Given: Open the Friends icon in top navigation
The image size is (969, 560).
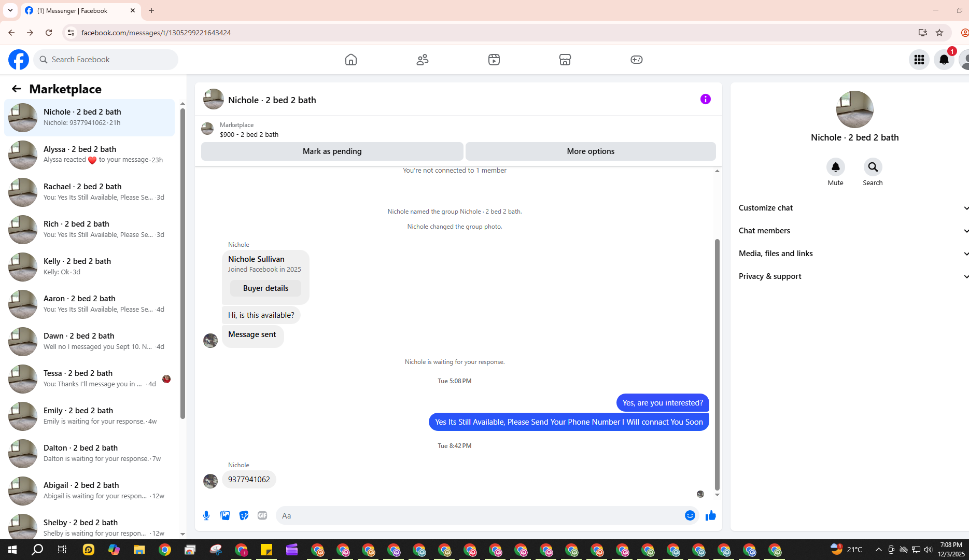Looking at the screenshot, I should pos(423,60).
